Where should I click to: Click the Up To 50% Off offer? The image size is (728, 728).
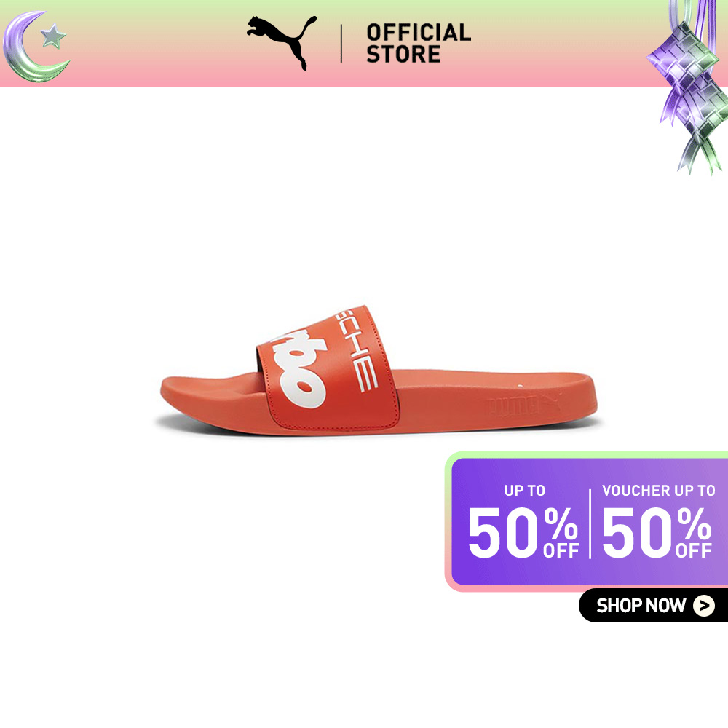click(x=523, y=521)
